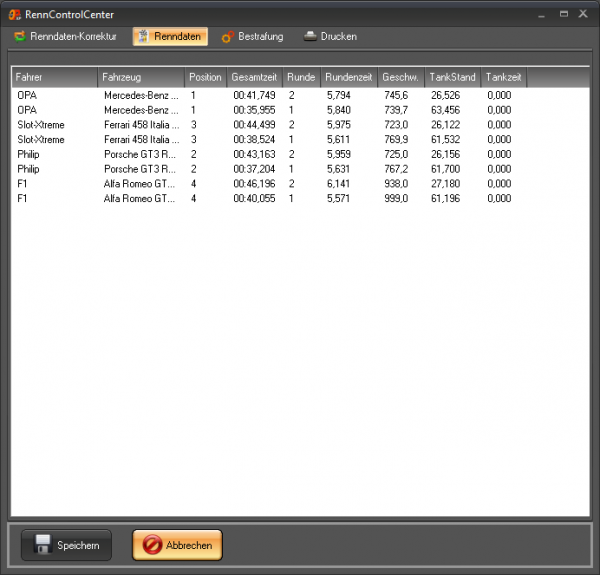This screenshot has width=600, height=575.
Task: Close the RennControlCenter window
Action: click(x=583, y=14)
